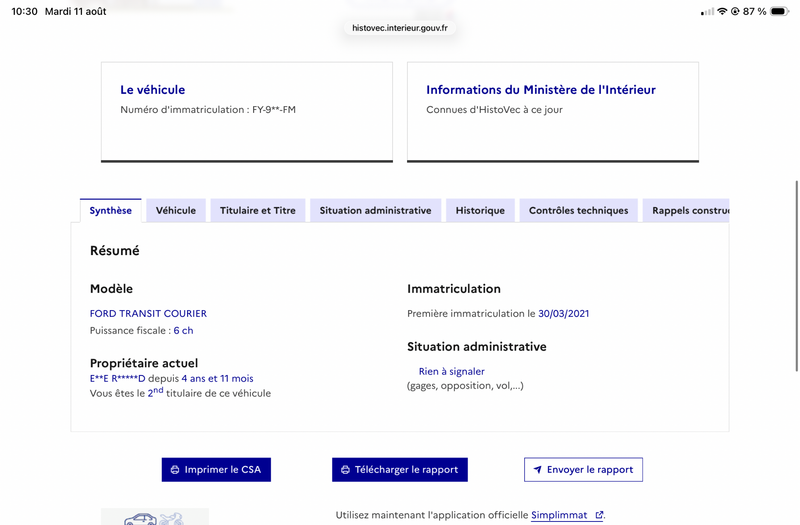This screenshot has height=525, width=800.
Task: Click the owner name E**E R*****D
Action: 117,379
